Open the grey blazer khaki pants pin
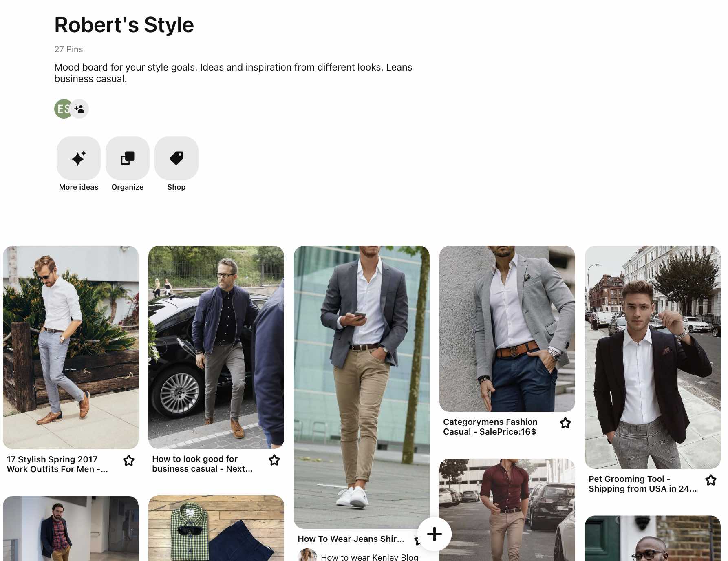Image resolution: width=728 pixels, height=561 pixels. 362,387
